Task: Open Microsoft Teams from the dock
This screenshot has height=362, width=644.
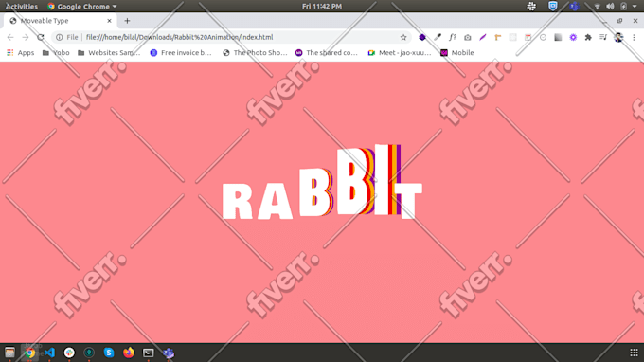Action: (168, 353)
